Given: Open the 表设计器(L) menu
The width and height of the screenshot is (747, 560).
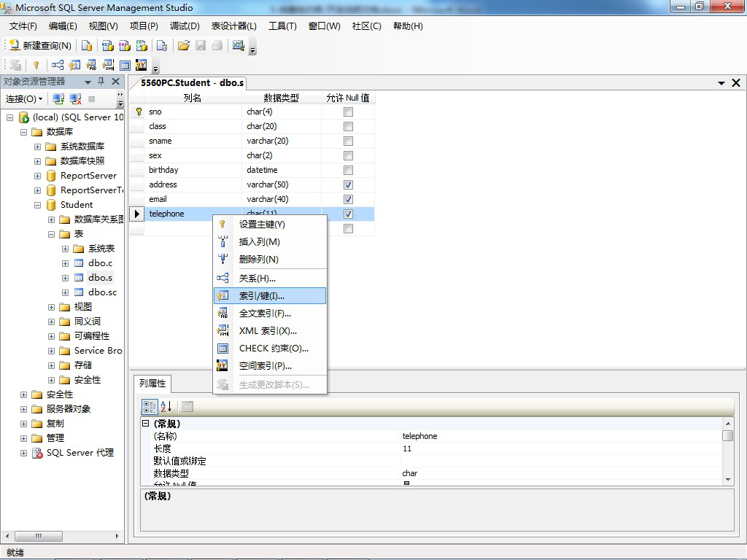Looking at the screenshot, I should pos(234,26).
